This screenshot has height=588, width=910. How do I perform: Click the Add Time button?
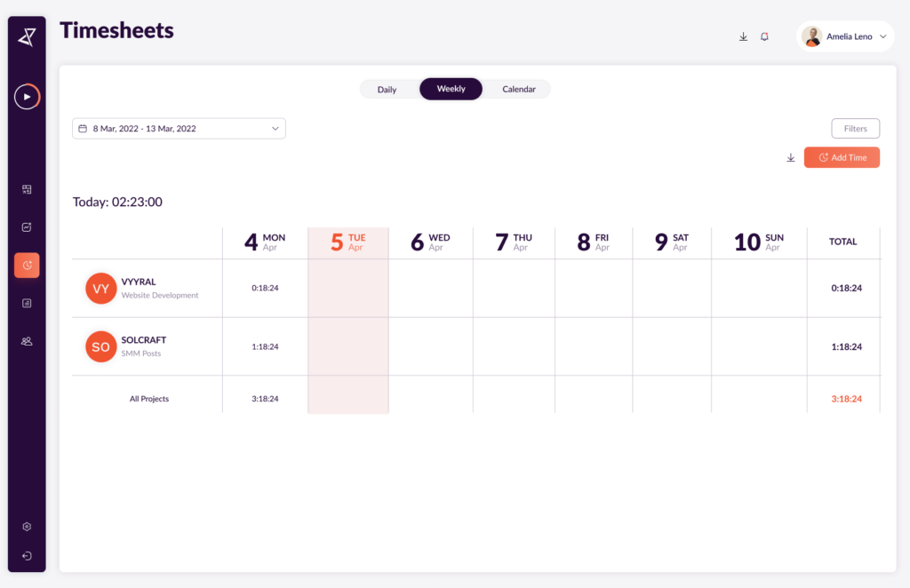click(x=842, y=157)
